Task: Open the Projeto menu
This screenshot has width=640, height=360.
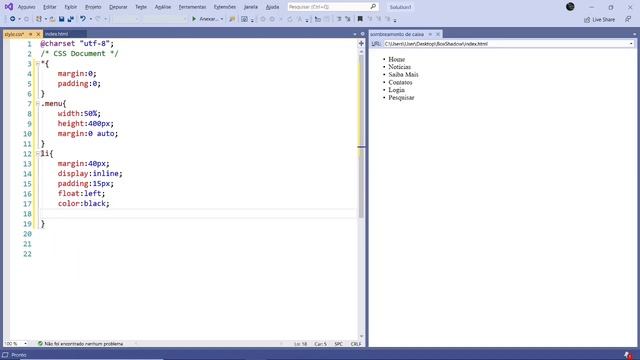Action: (93, 7)
